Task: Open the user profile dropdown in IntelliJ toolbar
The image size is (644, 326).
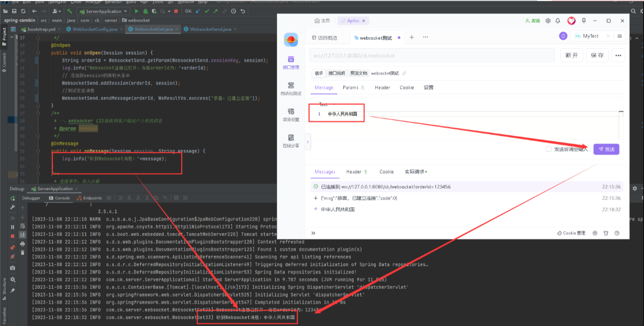Action: [57, 11]
